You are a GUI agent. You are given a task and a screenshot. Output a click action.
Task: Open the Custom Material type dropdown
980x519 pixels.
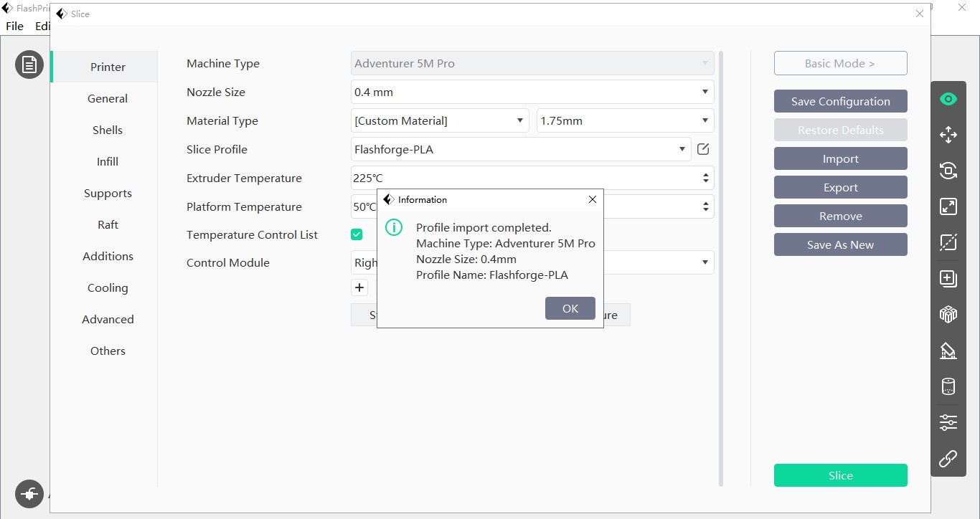click(x=440, y=120)
